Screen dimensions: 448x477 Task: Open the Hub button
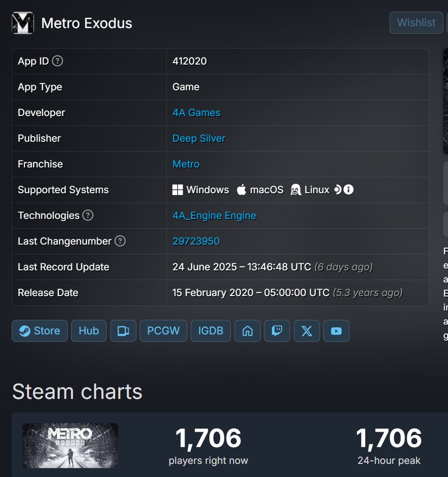89,331
